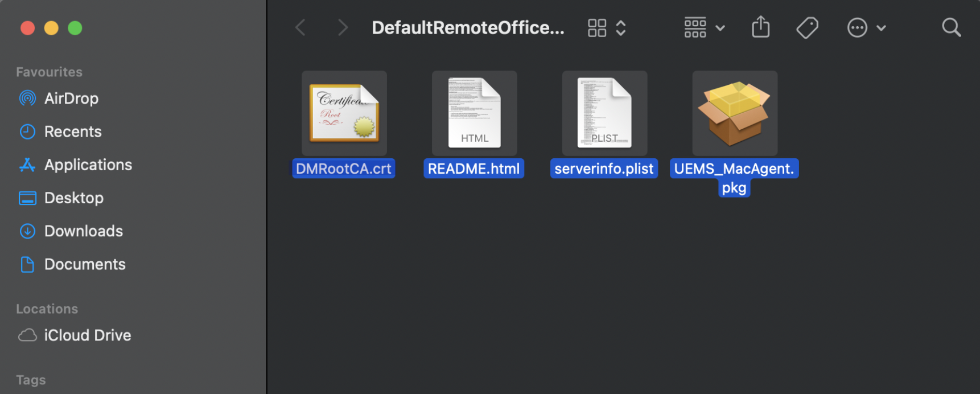Select the DMRootCA.crt certificate file
This screenshot has width=980, height=394.
[344, 113]
